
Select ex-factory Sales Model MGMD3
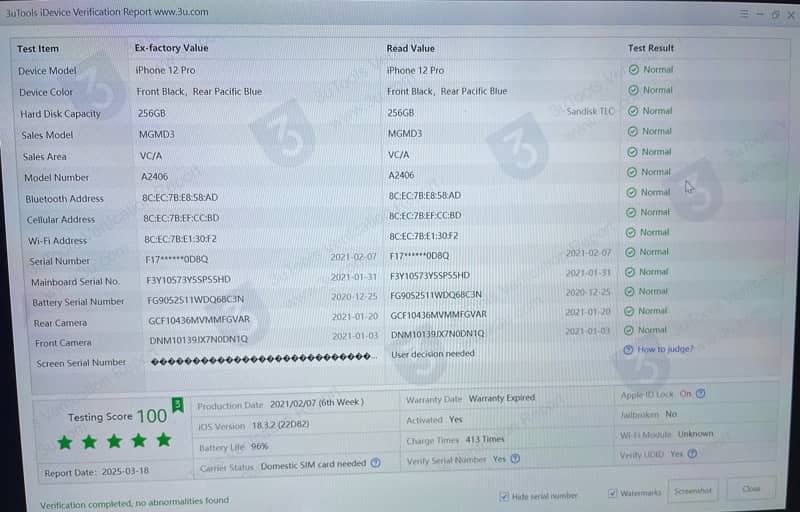click(157, 135)
